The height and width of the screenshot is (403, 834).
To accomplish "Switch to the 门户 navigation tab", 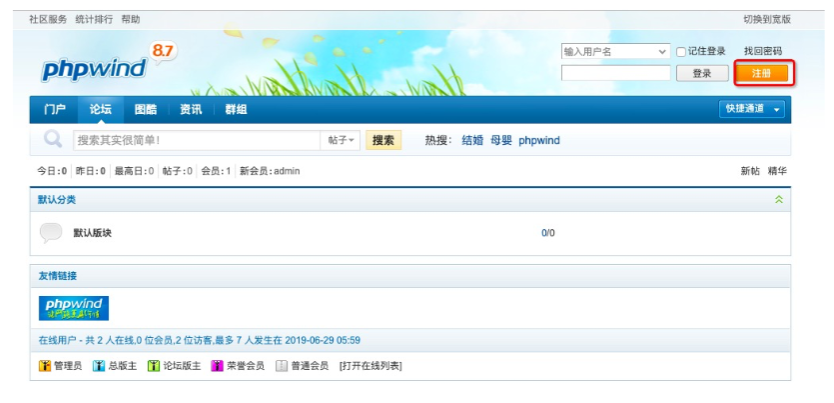I will pyautogui.click(x=55, y=110).
